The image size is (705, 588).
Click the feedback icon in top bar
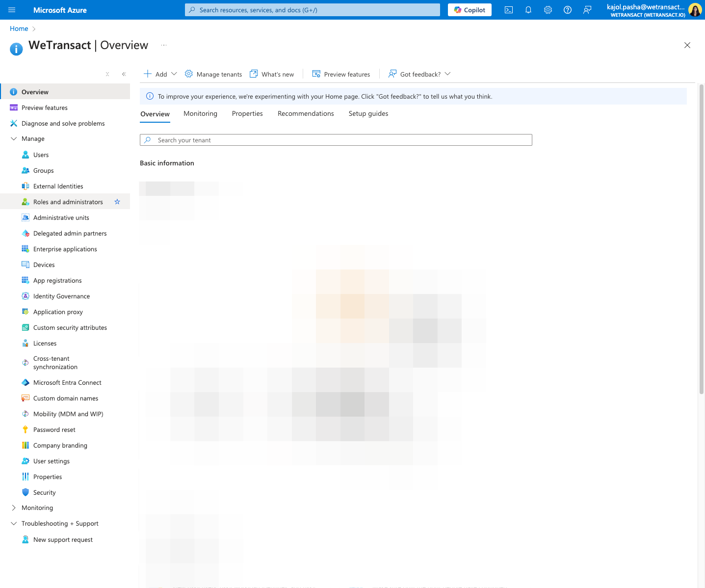587,10
